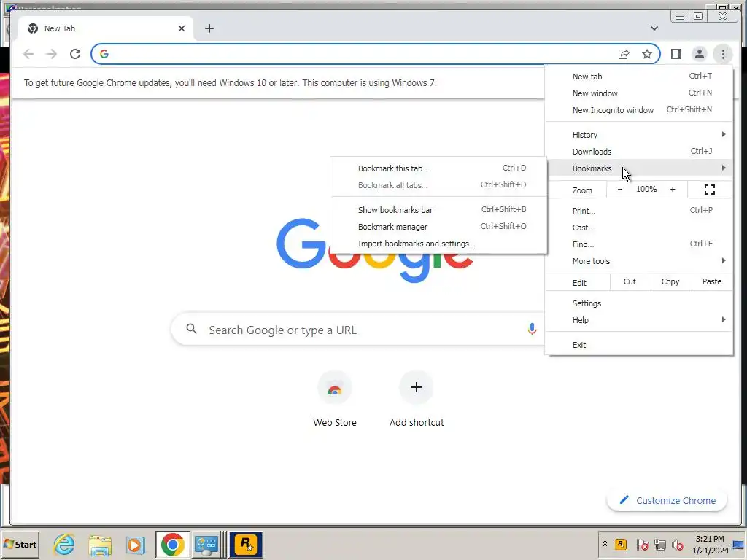
Task: Launch Internet Explorer from taskbar
Action: coord(64,544)
